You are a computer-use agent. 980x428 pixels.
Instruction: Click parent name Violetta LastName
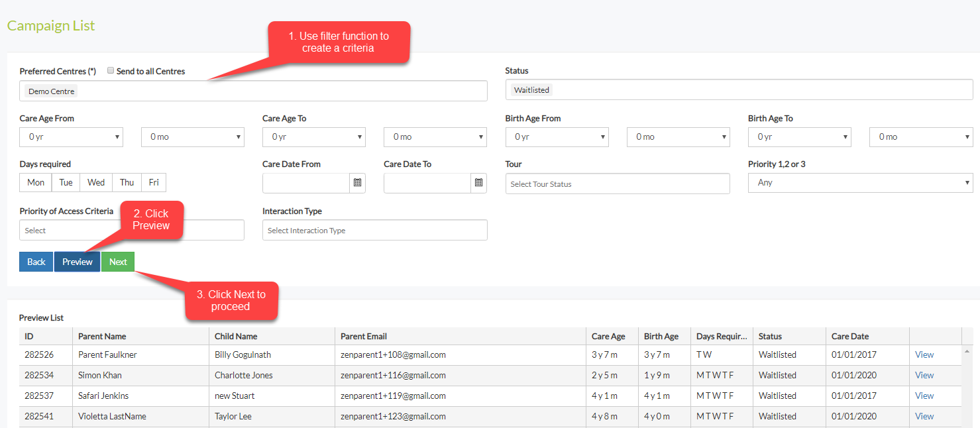112,416
